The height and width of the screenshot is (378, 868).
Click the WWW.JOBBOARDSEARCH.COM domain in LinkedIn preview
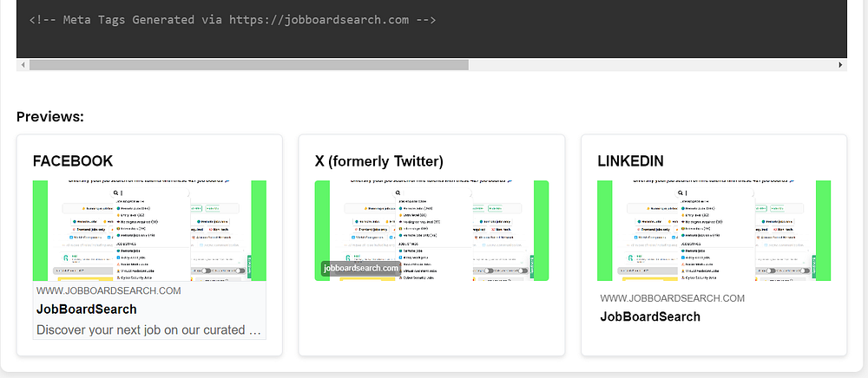(672, 298)
